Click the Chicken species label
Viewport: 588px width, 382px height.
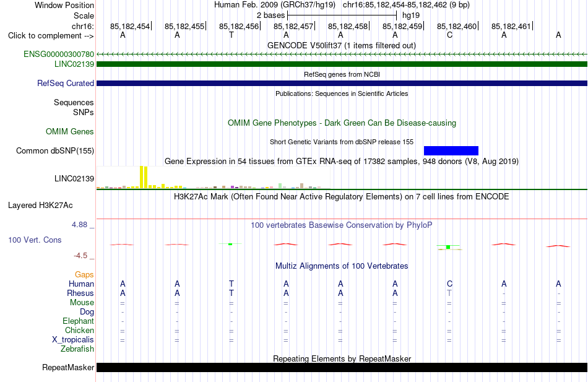point(79,330)
